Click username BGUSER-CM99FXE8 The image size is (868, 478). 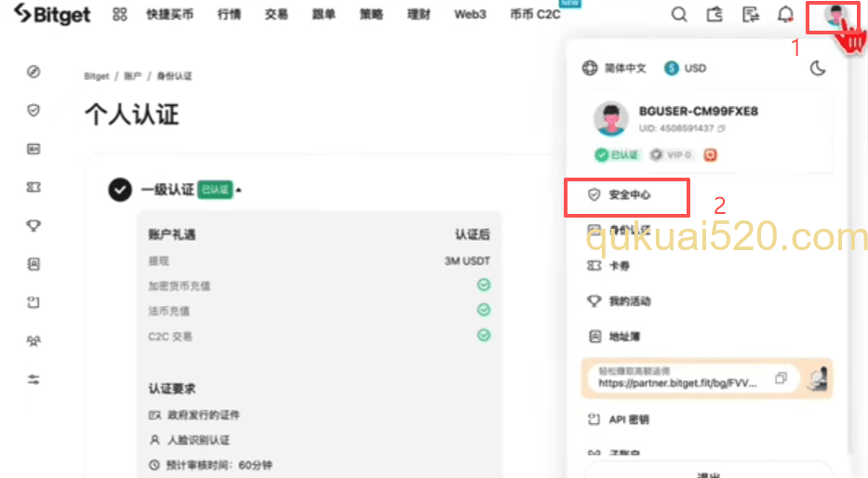pos(698,112)
